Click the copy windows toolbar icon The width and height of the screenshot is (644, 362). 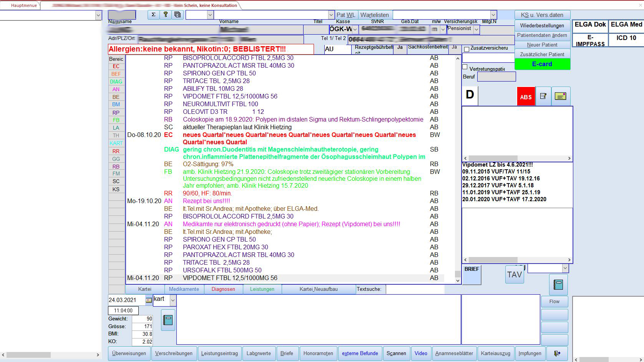[177, 15]
